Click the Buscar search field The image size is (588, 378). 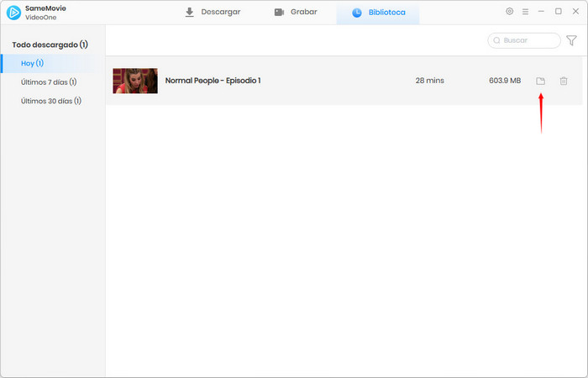(x=525, y=40)
